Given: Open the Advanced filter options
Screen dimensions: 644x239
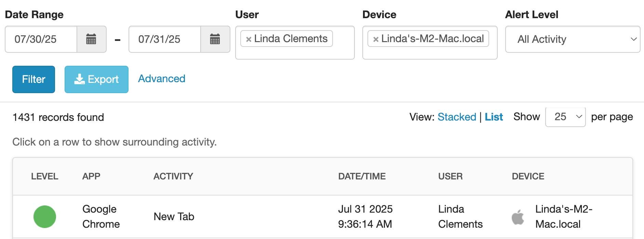Looking at the screenshot, I should (x=162, y=79).
